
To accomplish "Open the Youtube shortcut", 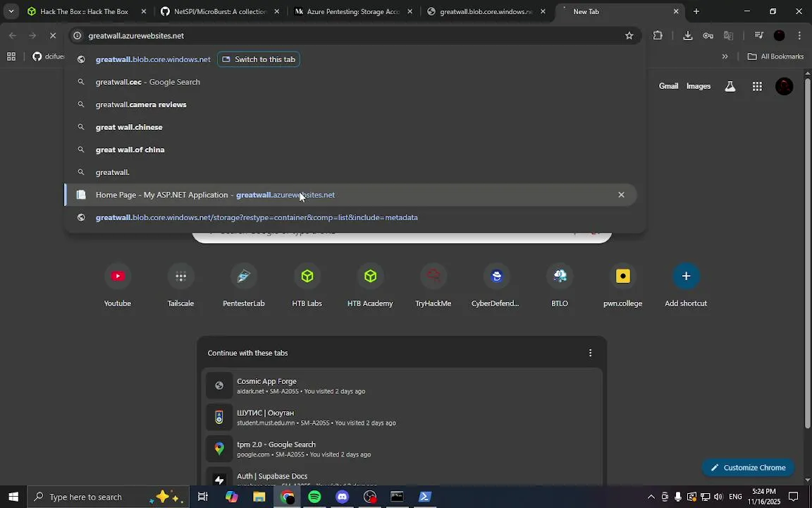I will pyautogui.click(x=118, y=285).
